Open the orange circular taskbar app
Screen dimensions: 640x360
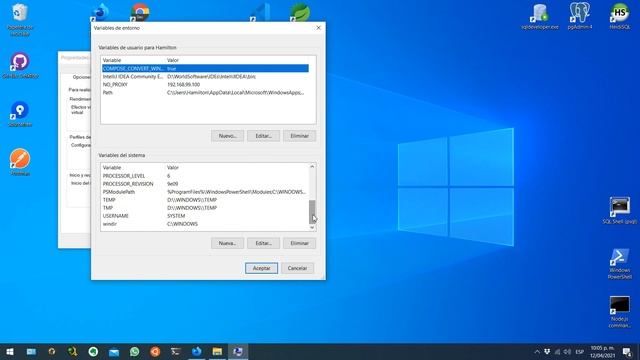(155, 351)
